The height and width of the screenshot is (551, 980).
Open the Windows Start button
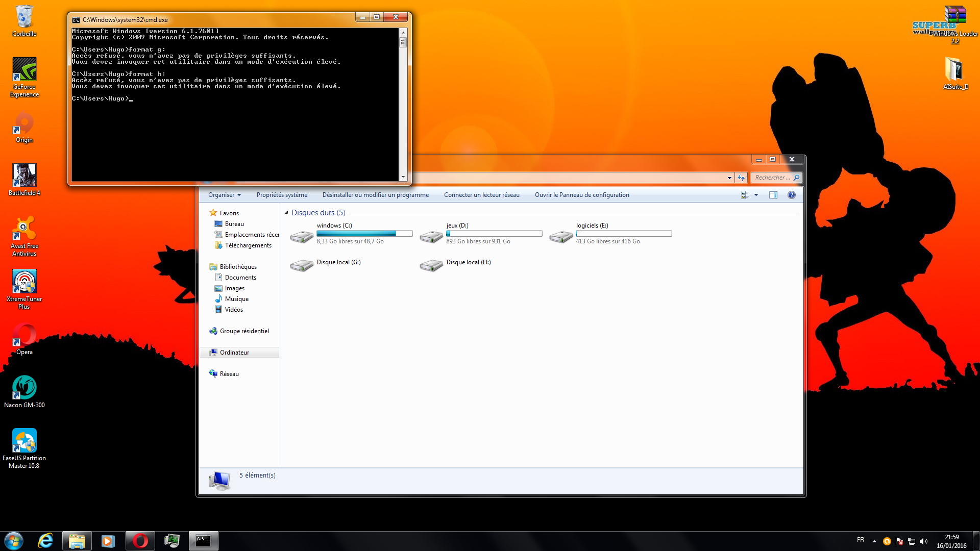pos(14,541)
